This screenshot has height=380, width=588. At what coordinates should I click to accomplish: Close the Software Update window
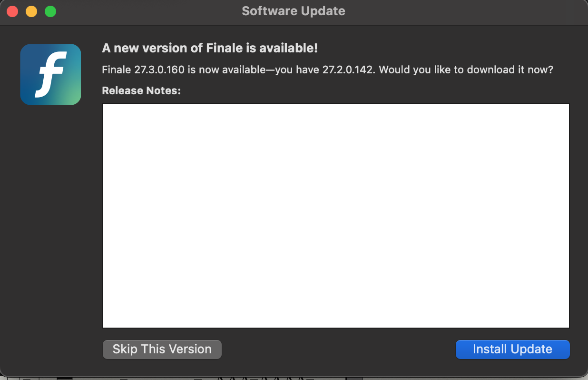[x=12, y=11]
